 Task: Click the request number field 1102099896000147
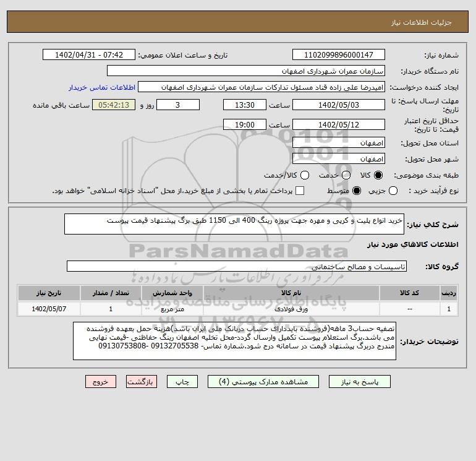pos(339,54)
